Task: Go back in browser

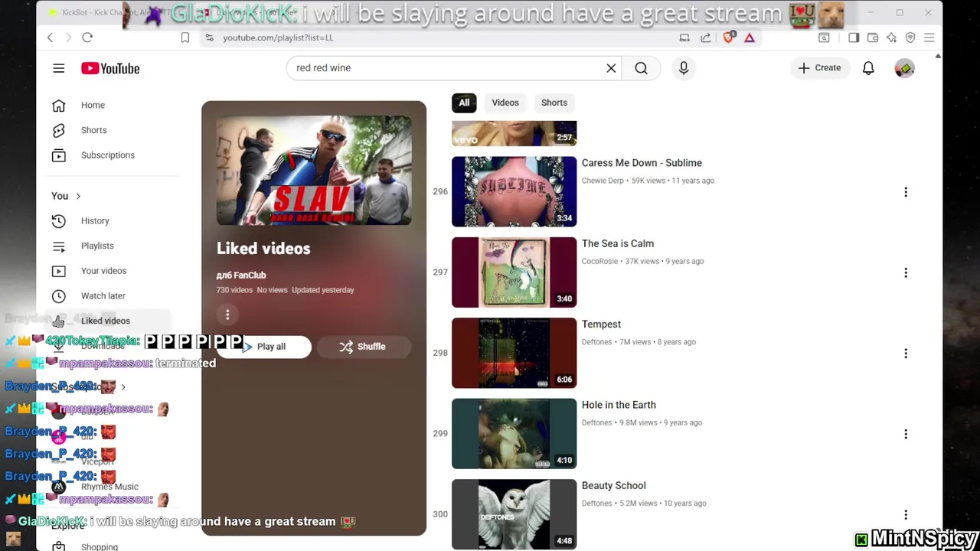Action: pyautogui.click(x=50, y=37)
